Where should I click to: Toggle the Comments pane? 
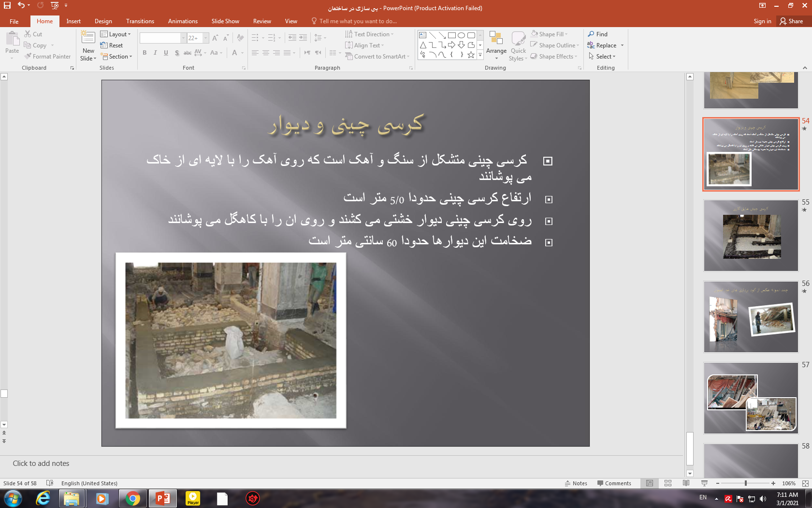614,483
